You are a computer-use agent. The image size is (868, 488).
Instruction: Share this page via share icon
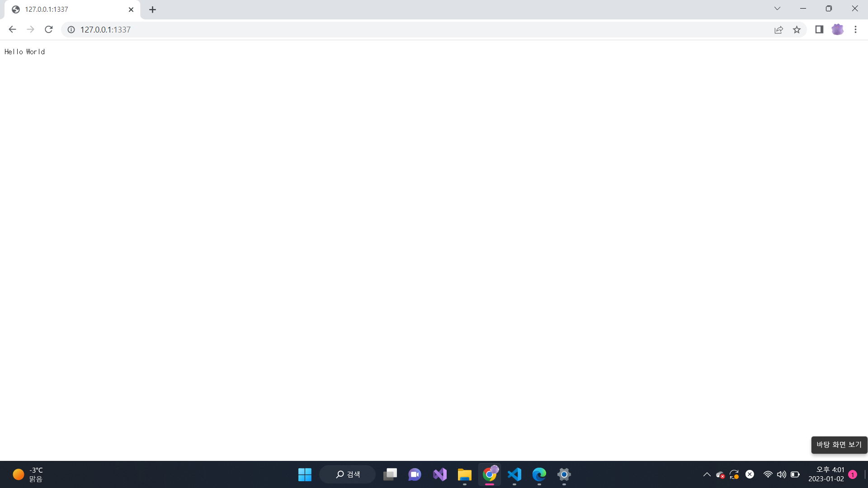tap(778, 29)
